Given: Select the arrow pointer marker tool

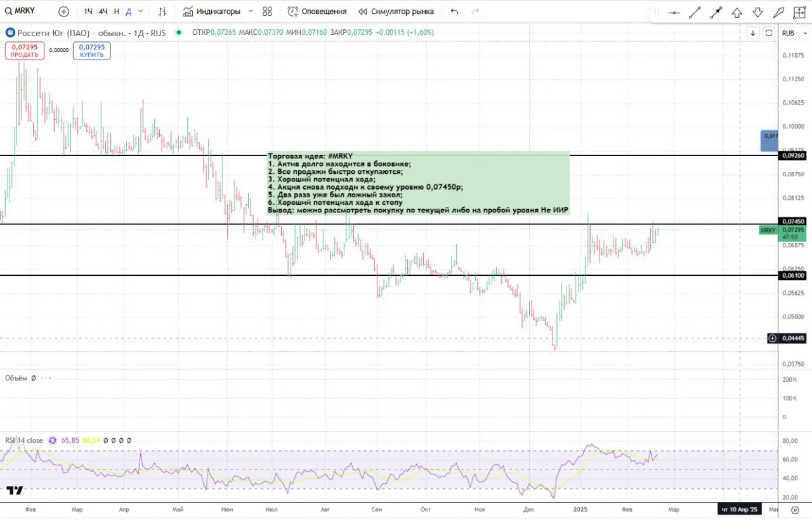Looking at the screenshot, I should click(779, 12).
